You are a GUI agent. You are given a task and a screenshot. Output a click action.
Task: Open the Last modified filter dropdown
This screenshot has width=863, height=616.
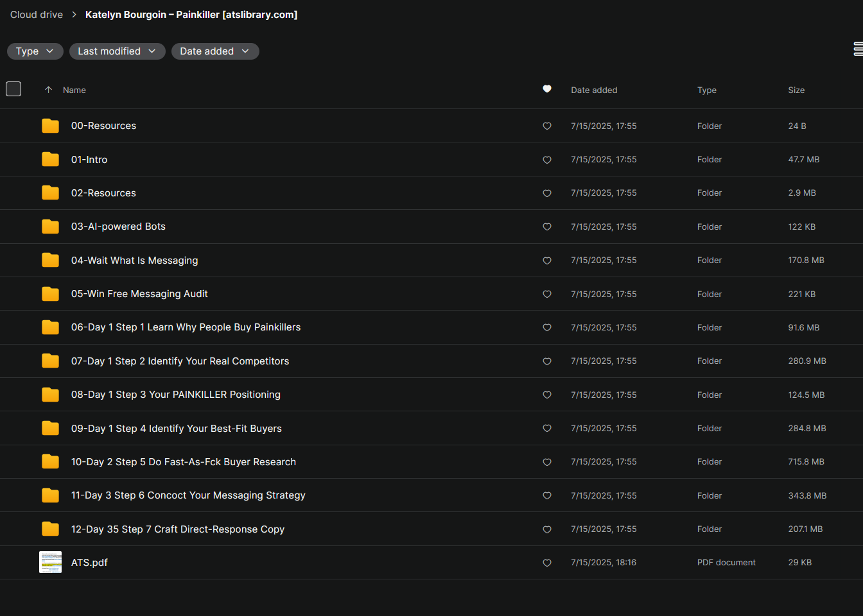coord(117,51)
